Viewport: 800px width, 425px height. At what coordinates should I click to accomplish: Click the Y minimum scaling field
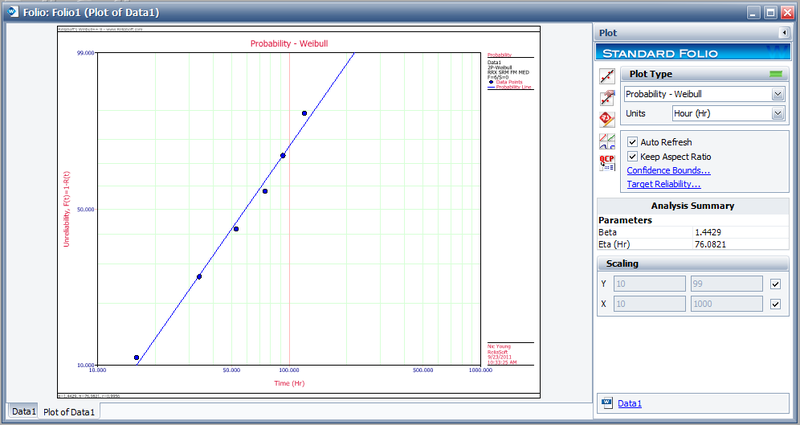(x=649, y=284)
